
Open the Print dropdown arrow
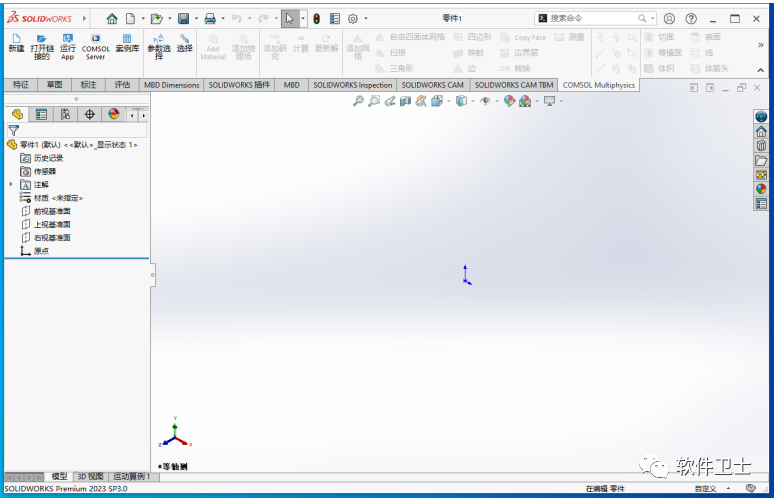[223, 19]
